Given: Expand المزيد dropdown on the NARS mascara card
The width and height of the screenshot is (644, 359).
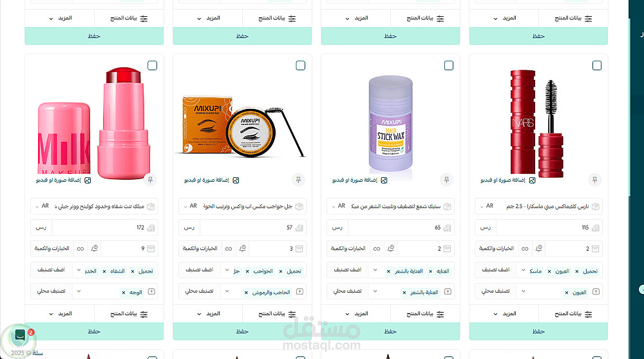Looking at the screenshot, I should click(x=505, y=314).
